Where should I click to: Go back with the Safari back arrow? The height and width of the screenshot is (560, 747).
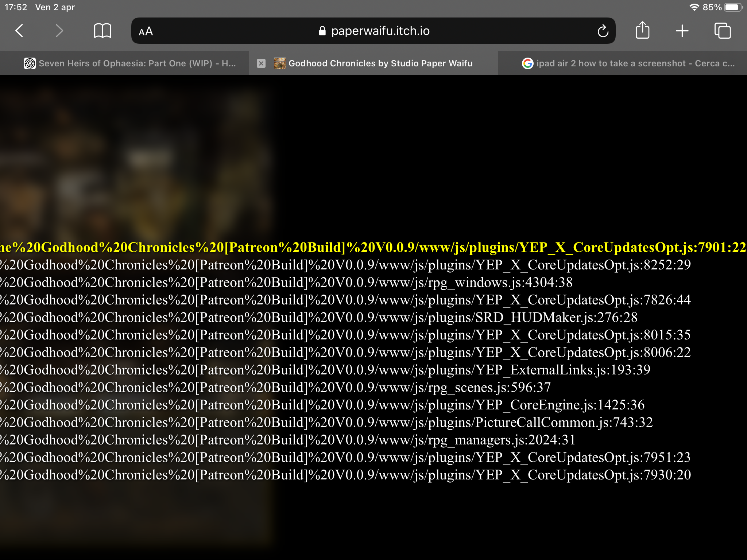pyautogui.click(x=19, y=31)
